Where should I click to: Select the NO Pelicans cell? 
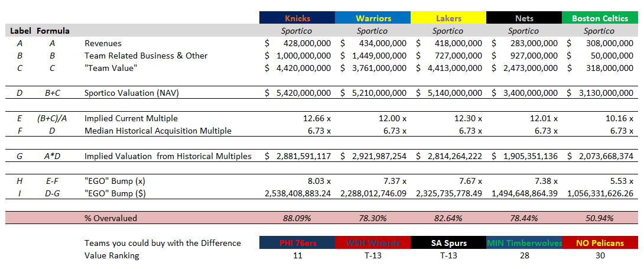click(600, 243)
